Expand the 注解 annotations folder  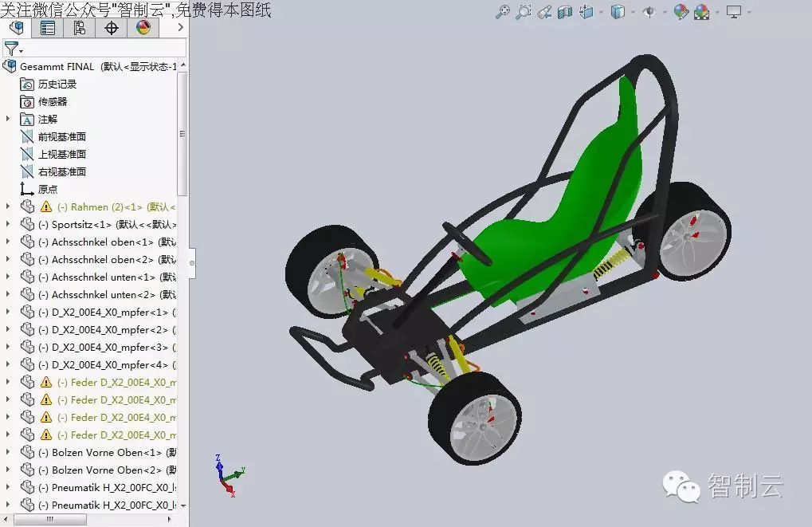click(8, 119)
